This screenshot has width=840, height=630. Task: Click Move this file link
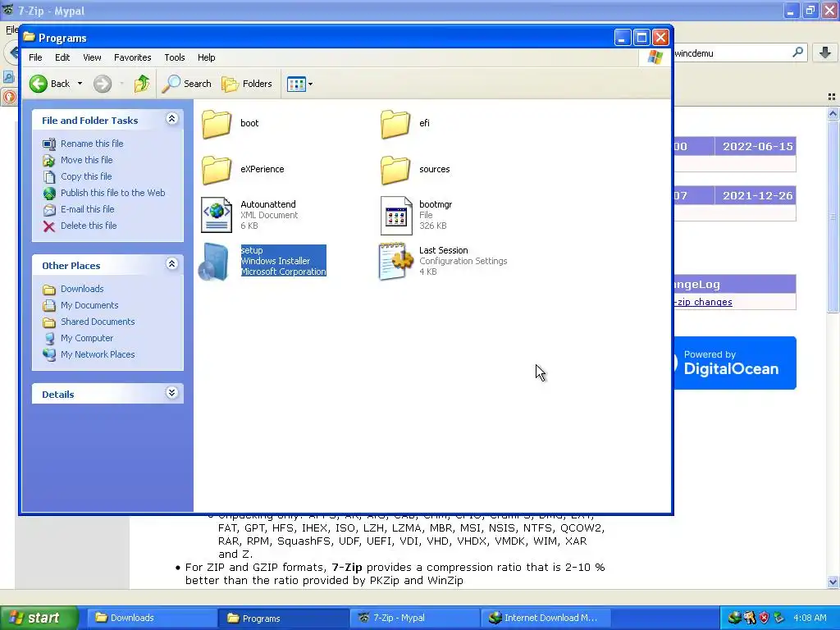[87, 160]
